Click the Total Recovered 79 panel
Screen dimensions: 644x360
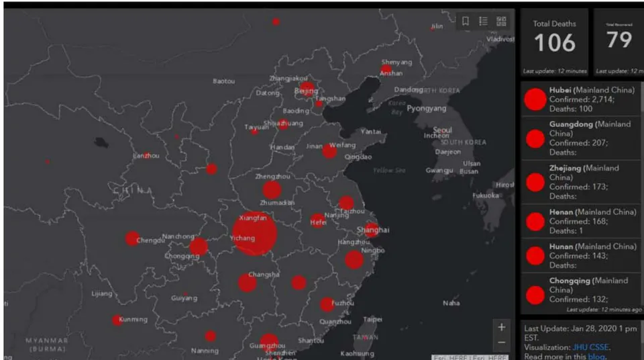click(619, 42)
